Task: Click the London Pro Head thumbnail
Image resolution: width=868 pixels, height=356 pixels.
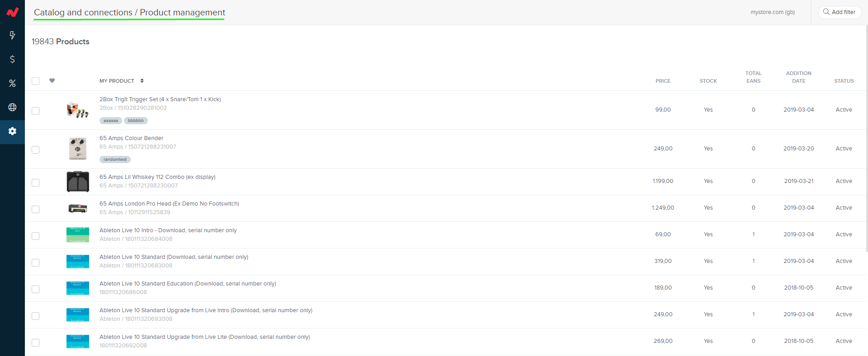Action: coord(78,208)
